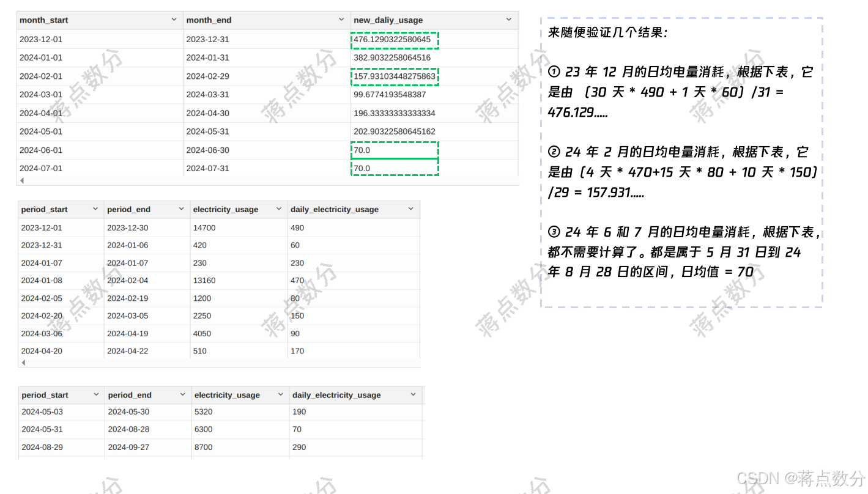The width and height of the screenshot is (868, 494).
Task: Open daily_electricity_usage dropdown in middle table
Action: (x=411, y=209)
